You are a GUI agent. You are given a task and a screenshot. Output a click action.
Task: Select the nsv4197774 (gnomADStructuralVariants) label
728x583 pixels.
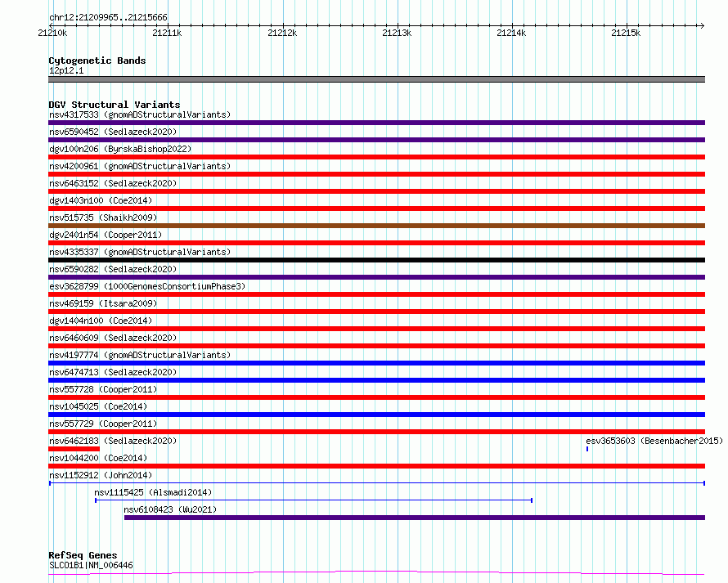click(x=140, y=355)
